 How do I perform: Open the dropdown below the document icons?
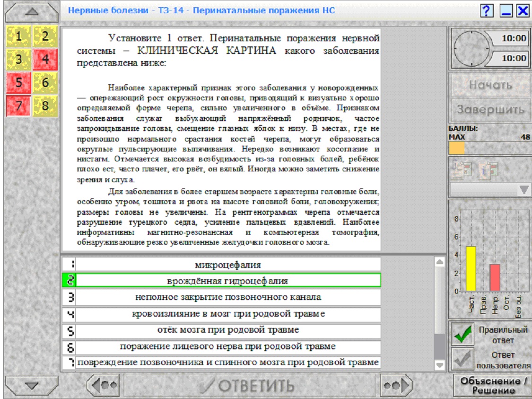[x=490, y=189]
